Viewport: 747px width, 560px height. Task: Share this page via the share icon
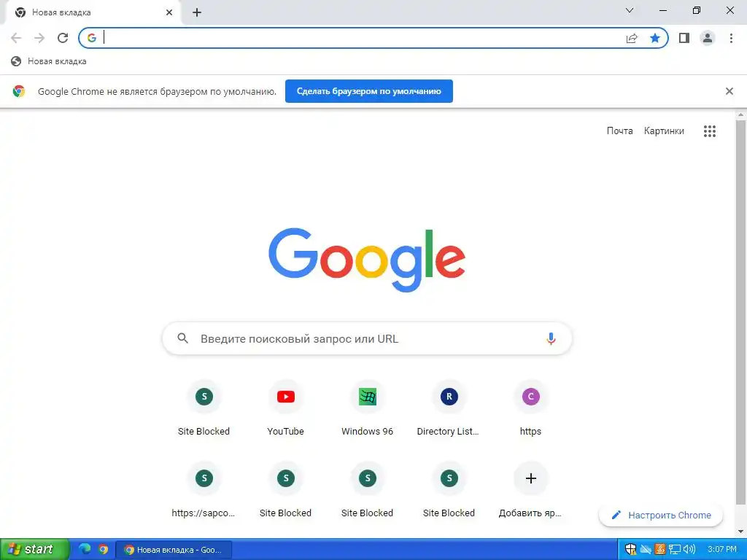pos(632,38)
